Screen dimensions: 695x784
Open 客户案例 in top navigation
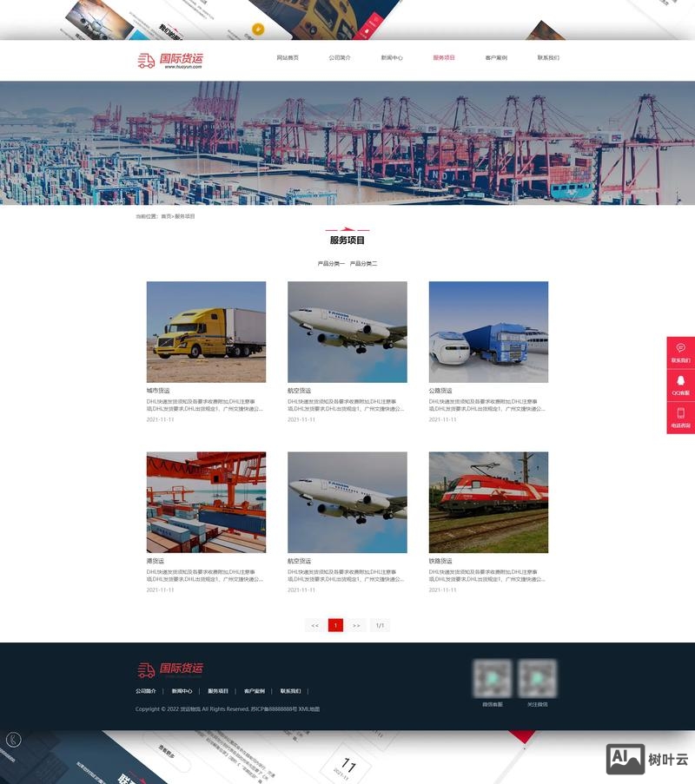coord(496,58)
